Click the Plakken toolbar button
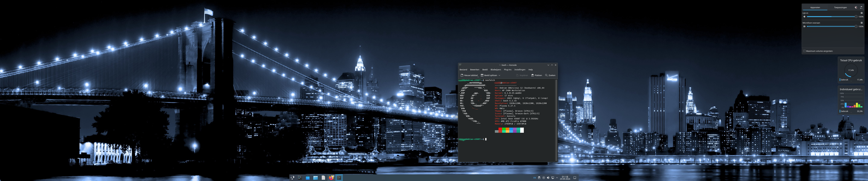 (536, 76)
